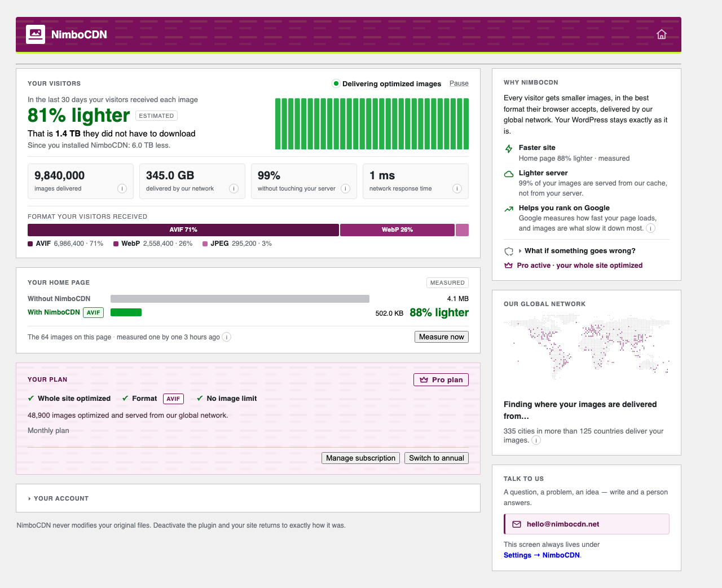The width and height of the screenshot is (722, 588).
Task: Pause optimized image delivery
Action: tap(459, 83)
